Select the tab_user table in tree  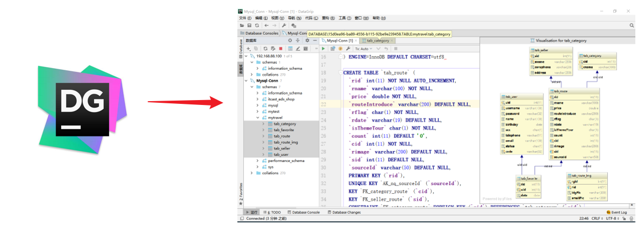pos(281,155)
